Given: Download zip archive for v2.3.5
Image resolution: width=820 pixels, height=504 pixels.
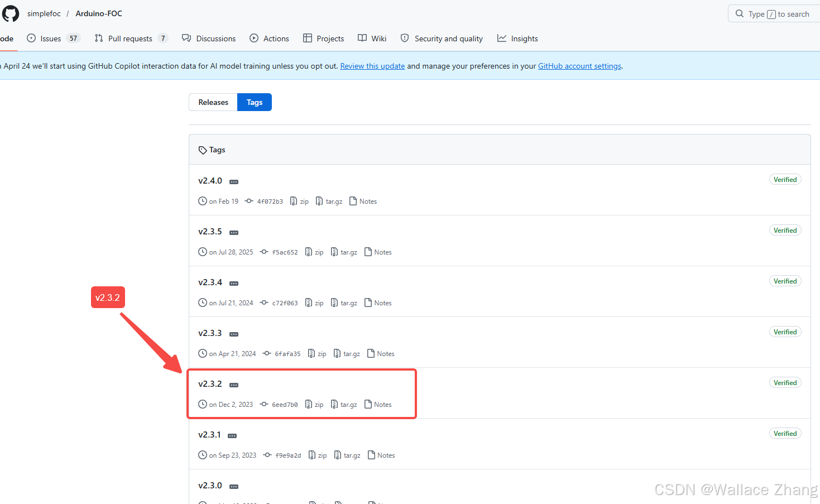Looking at the screenshot, I should [x=314, y=252].
